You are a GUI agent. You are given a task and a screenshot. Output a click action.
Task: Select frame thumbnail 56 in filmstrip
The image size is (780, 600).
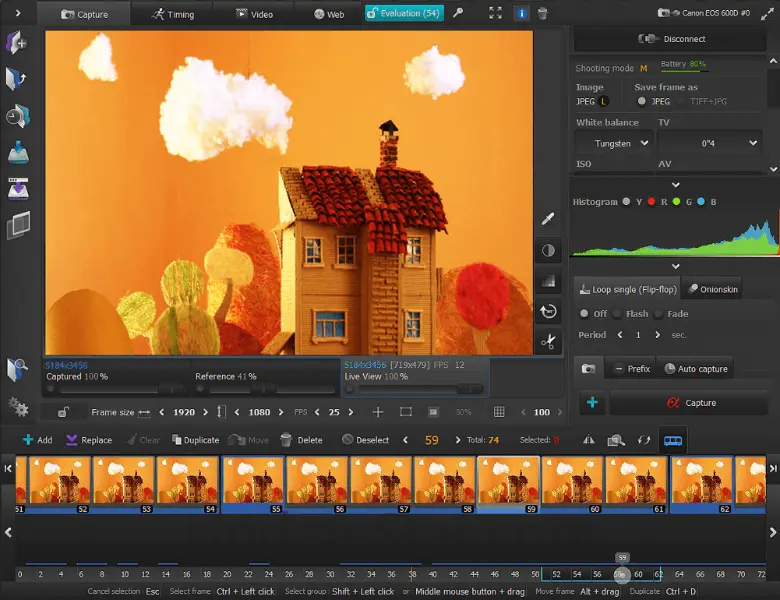(316, 485)
